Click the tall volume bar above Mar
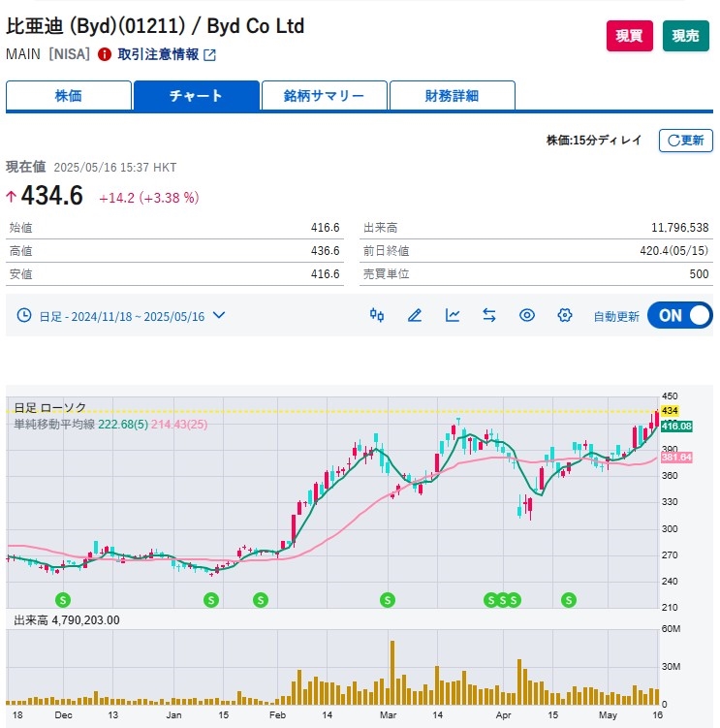720x728 pixels. click(x=392, y=673)
